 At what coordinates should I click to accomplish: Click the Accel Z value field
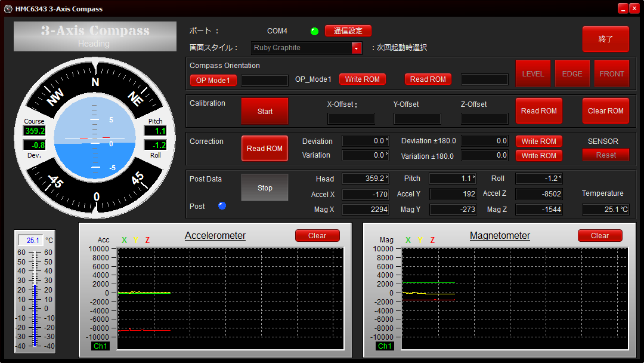[539, 194]
